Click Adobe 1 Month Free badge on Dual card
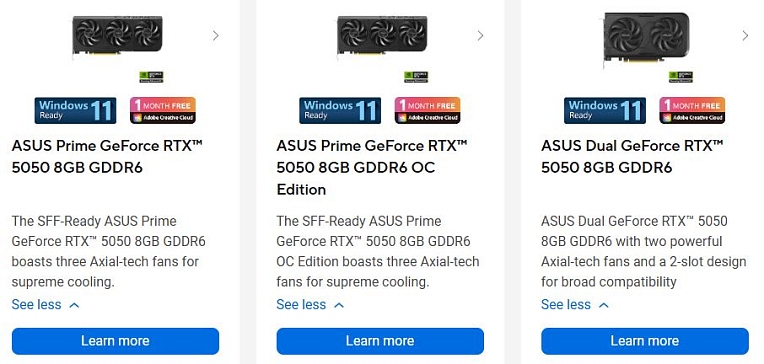Image resolution: width=764 pixels, height=364 pixels. [692, 110]
